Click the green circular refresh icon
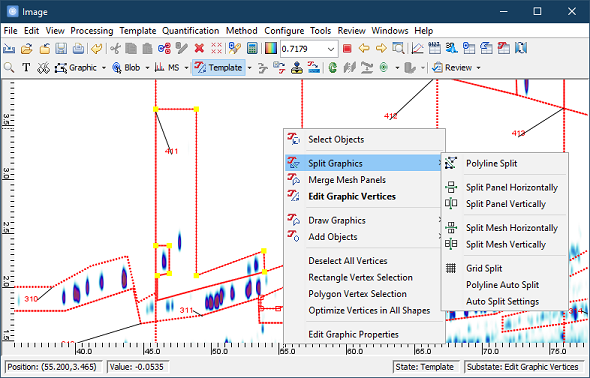This screenshot has width=590, height=378. click(x=333, y=68)
